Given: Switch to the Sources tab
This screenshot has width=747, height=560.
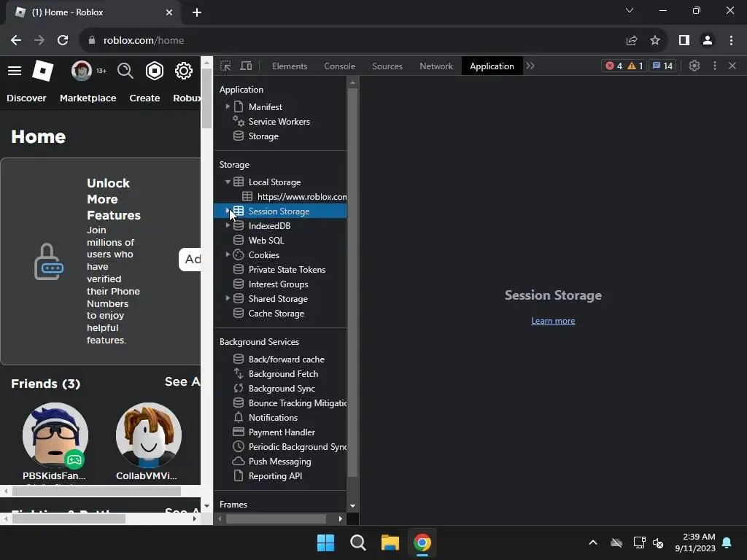Looking at the screenshot, I should click(387, 66).
